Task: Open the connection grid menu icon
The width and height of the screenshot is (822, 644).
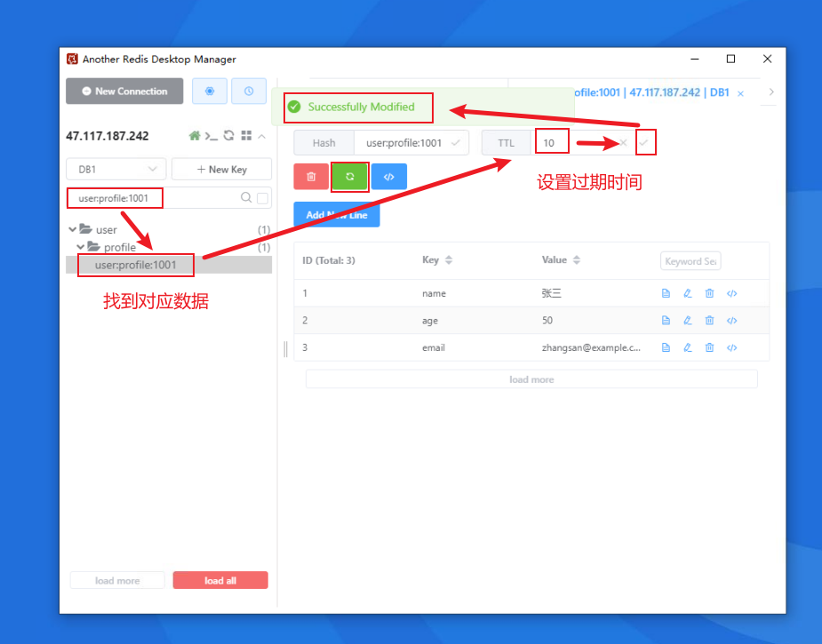Action: pos(246,136)
